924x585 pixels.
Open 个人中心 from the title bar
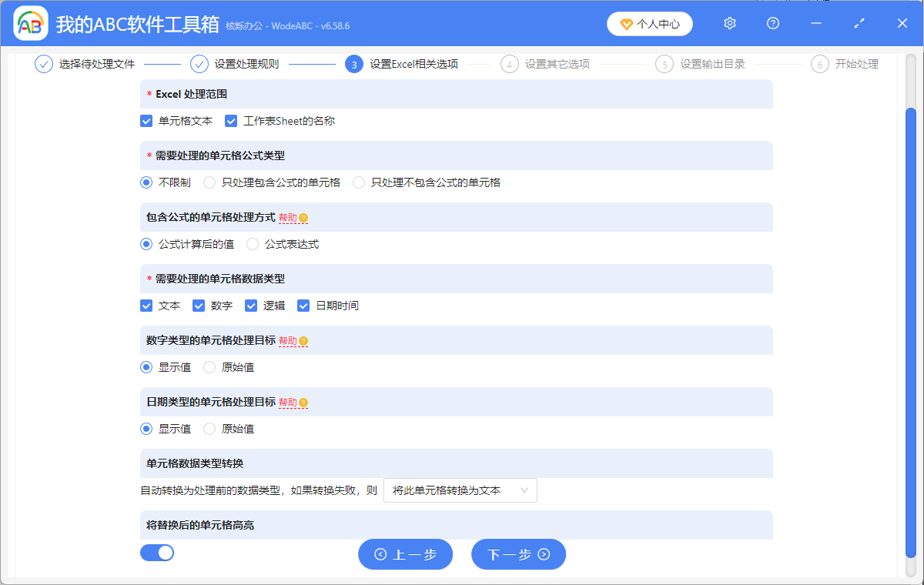coord(649,24)
